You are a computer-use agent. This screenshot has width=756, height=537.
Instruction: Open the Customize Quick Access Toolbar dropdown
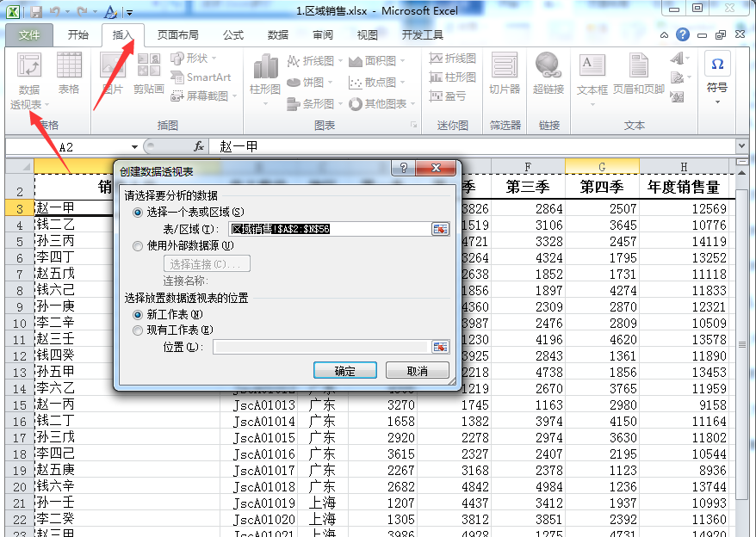coord(129,13)
